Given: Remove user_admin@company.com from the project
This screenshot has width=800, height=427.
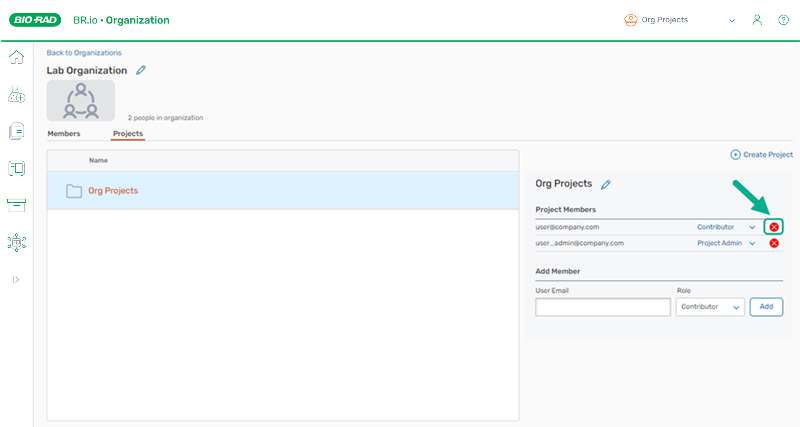Looking at the screenshot, I should [773, 243].
